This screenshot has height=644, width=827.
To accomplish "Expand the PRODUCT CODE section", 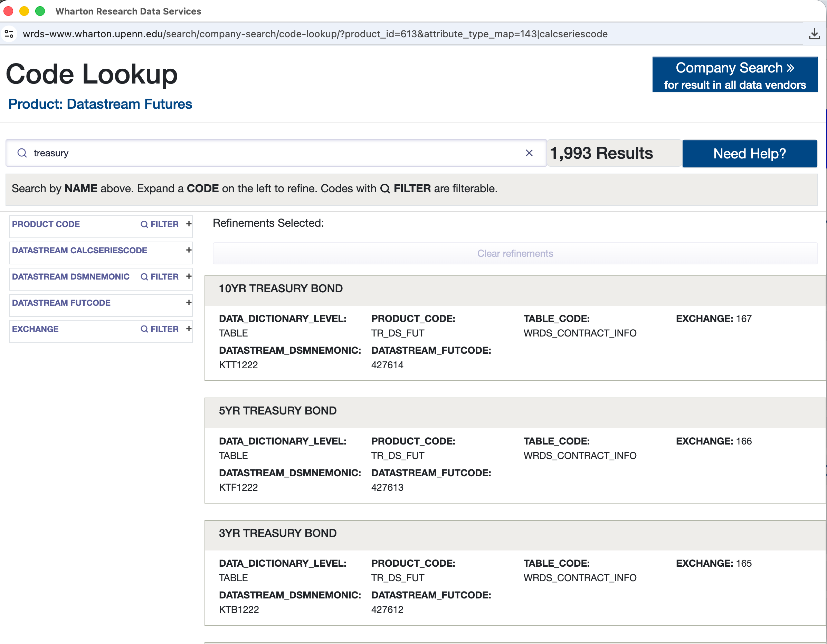I will (x=188, y=224).
